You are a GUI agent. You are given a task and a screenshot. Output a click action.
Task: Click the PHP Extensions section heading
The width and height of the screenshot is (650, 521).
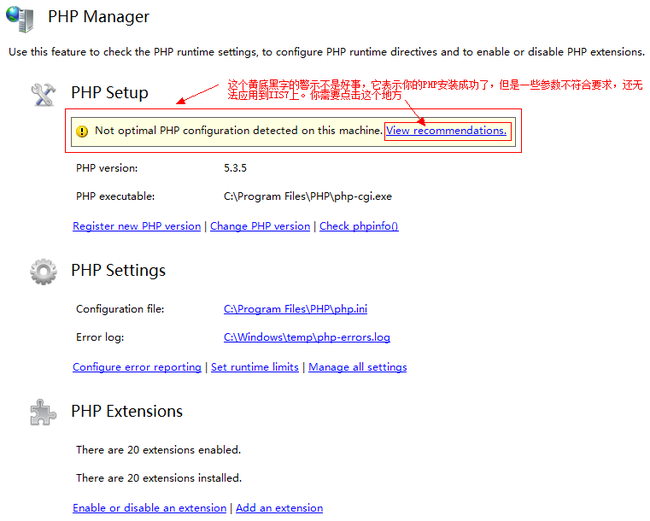pos(127,412)
